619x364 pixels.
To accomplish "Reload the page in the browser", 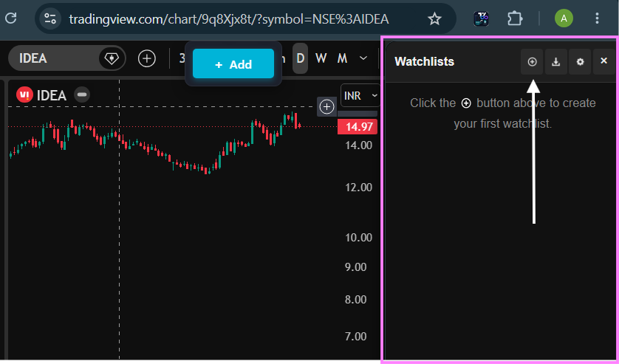I will [x=10, y=18].
